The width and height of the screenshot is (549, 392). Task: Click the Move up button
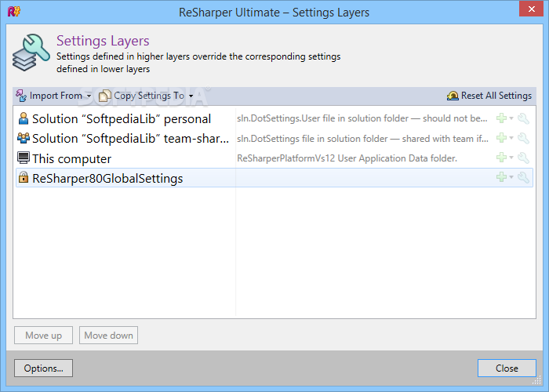43,336
